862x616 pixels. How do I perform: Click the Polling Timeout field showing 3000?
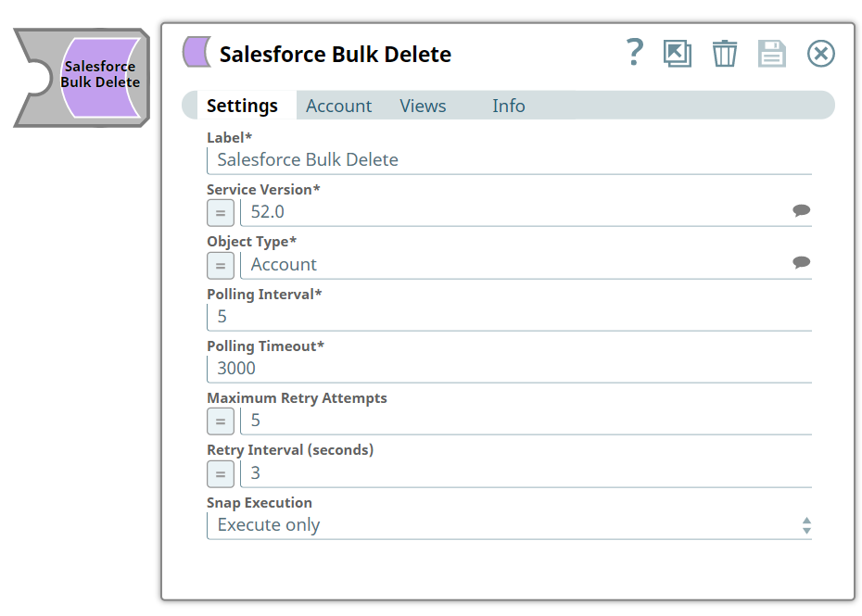(509, 369)
